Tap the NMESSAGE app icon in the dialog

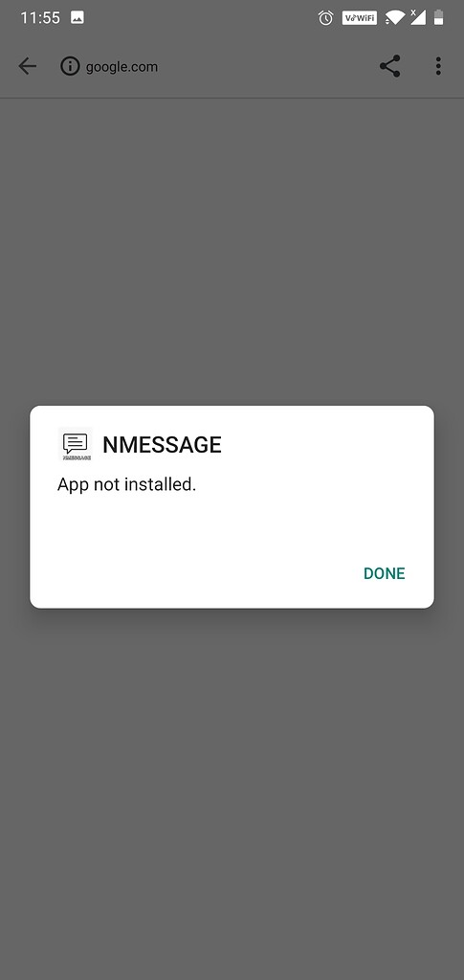(75, 444)
